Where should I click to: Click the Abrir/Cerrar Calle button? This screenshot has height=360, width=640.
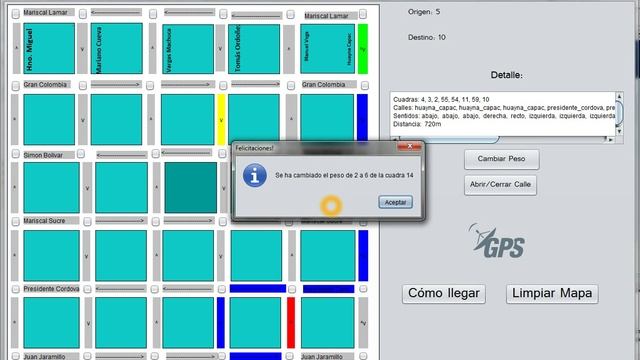click(500, 185)
